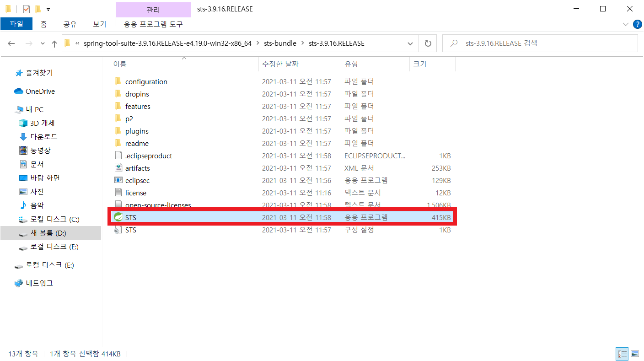Viewport: 644px width, 361px height.
Task: Open the configuration folder icon
Action: [118, 81]
